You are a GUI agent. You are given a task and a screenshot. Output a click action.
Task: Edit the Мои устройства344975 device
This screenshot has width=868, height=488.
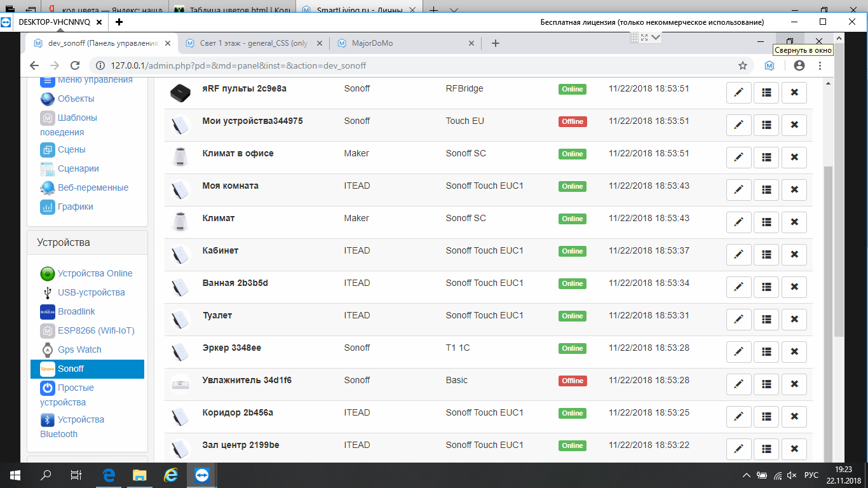pos(738,125)
